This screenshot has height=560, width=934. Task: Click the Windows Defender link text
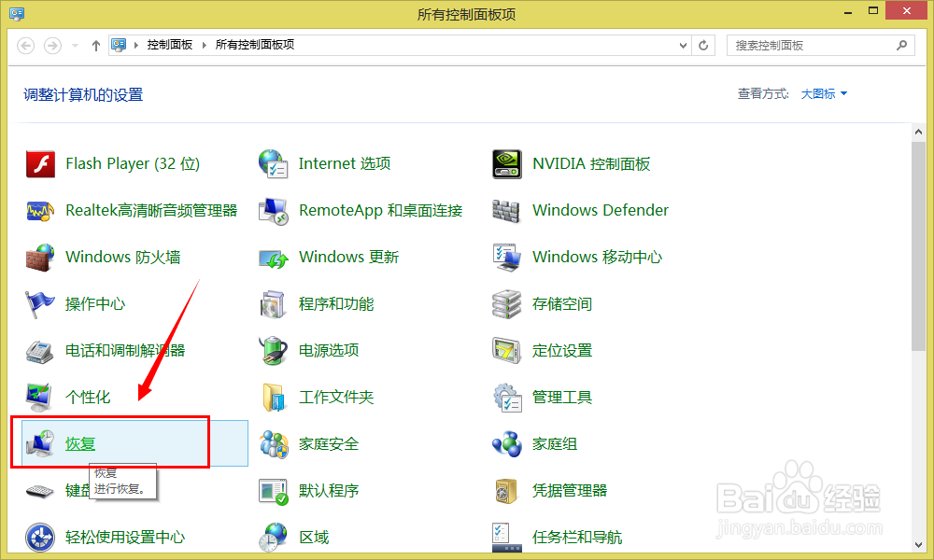point(601,210)
